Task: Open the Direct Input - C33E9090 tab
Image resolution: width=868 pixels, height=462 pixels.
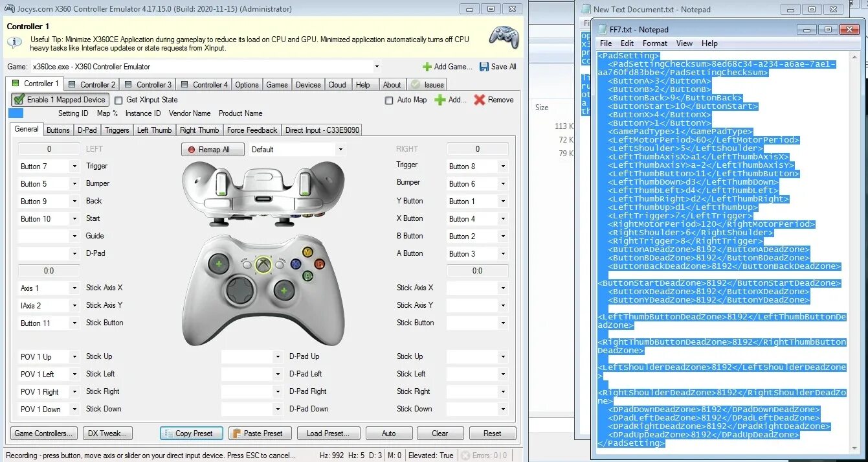Action: click(322, 130)
